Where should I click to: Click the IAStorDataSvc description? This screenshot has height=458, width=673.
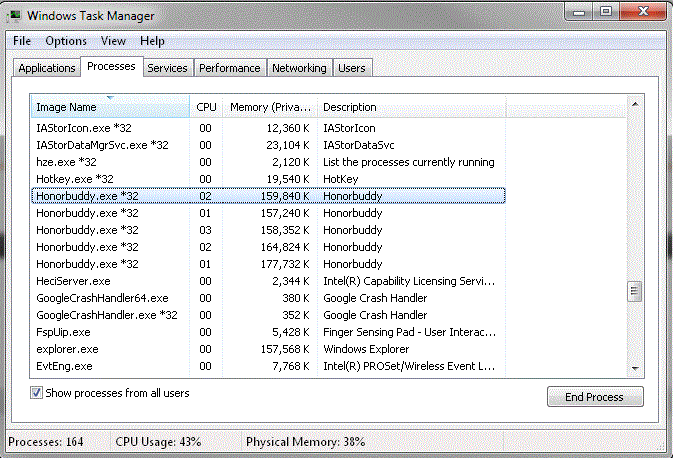pos(358,145)
